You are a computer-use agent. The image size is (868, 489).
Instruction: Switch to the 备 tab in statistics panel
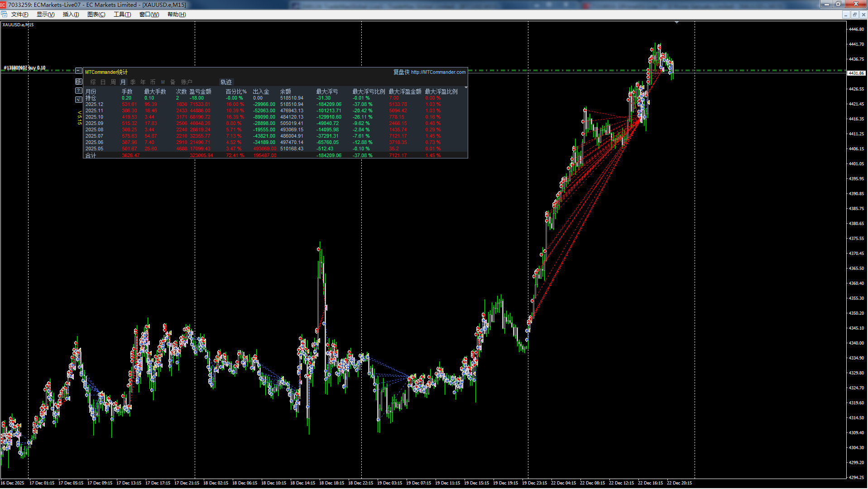click(173, 82)
